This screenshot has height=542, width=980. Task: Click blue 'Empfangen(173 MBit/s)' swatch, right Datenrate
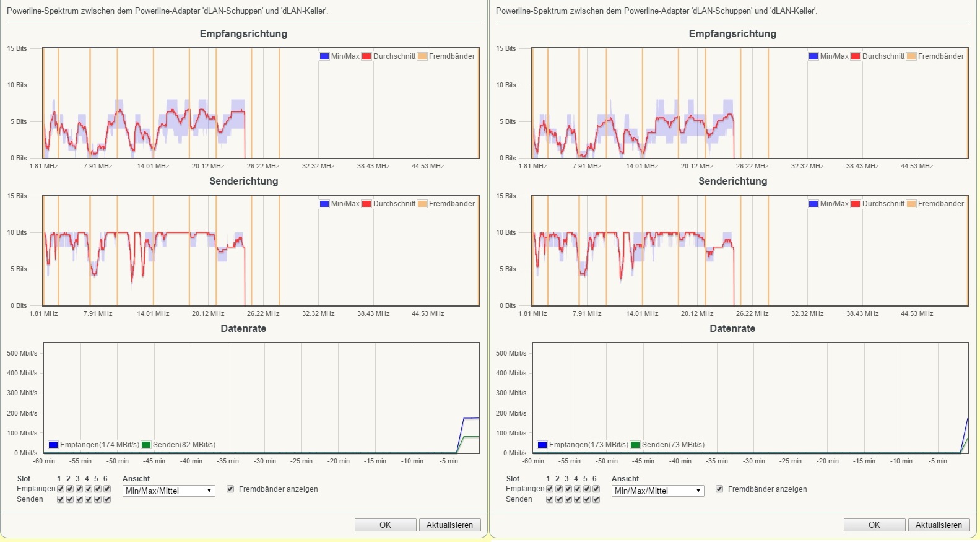tap(542, 445)
